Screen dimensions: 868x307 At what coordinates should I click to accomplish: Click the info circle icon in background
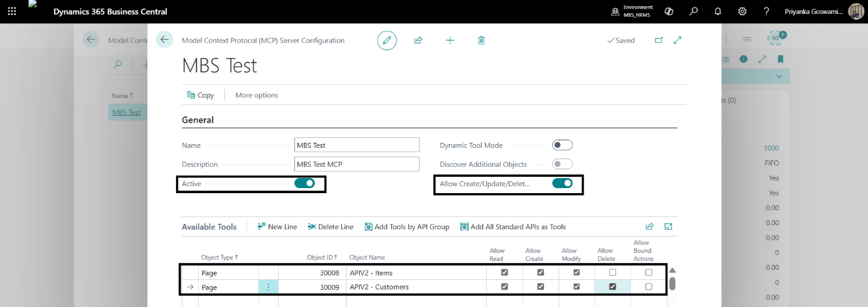743,59
